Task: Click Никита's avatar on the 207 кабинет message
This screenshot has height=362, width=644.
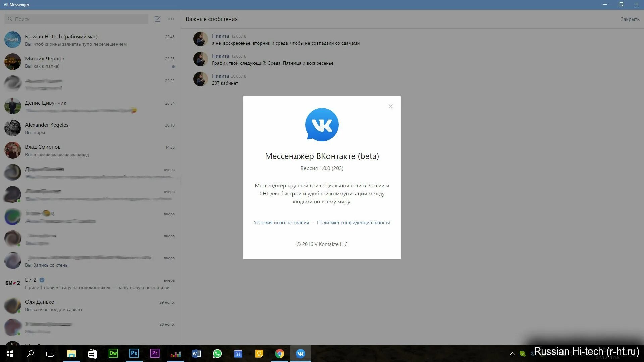Action: pyautogui.click(x=200, y=79)
